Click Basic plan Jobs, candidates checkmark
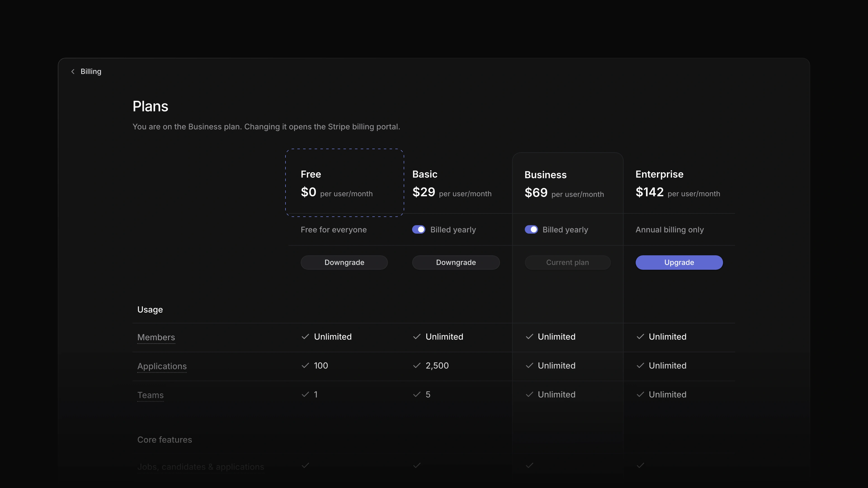 tap(417, 465)
